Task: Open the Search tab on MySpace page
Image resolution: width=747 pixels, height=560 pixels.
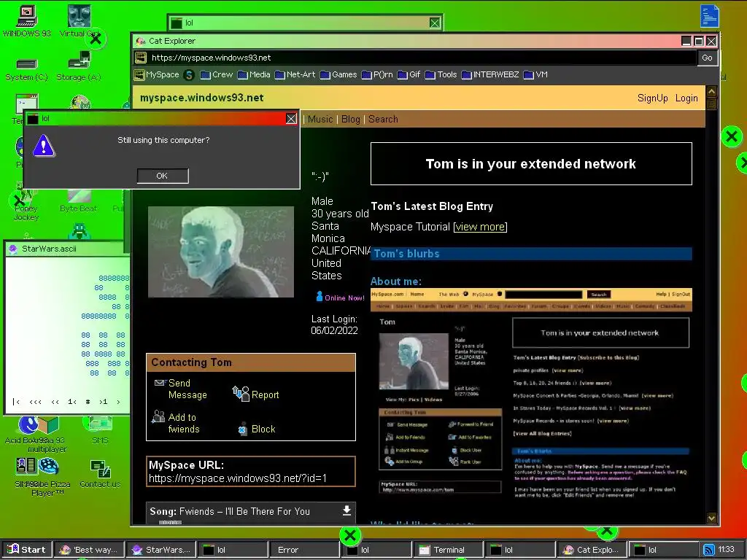Action: pos(383,119)
